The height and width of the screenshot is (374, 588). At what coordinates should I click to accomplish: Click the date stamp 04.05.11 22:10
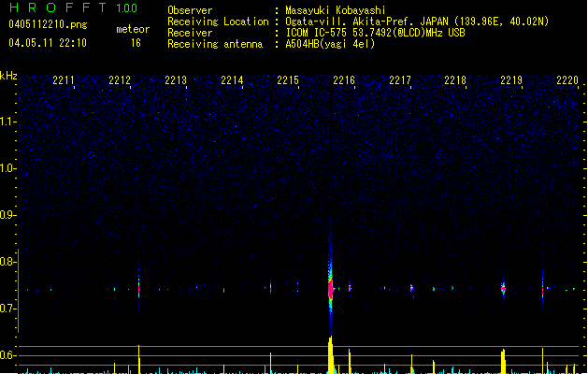48,43
